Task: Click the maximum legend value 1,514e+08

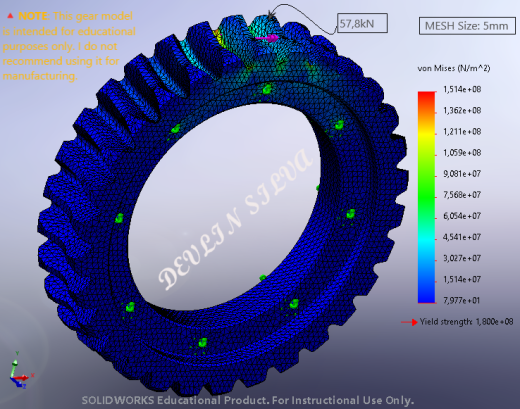Action: (462, 89)
